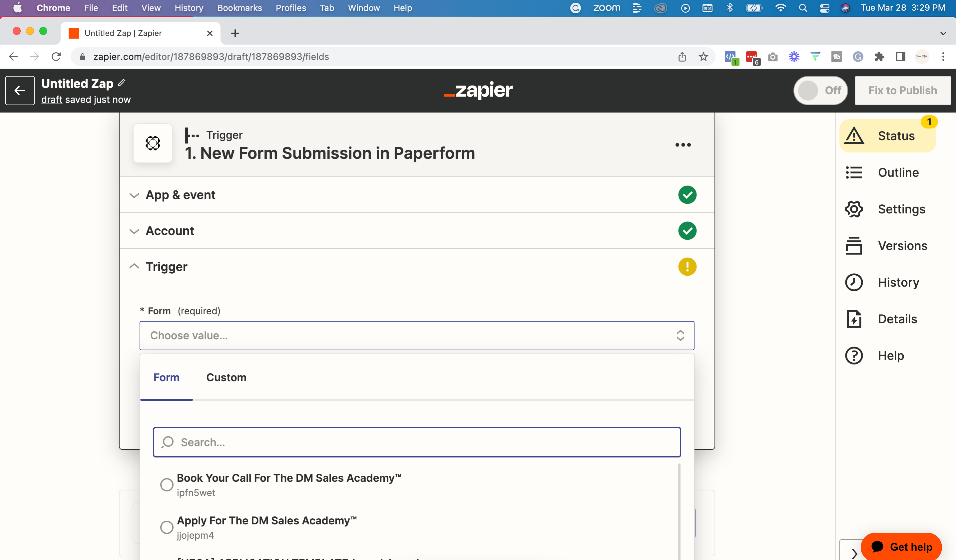Image resolution: width=956 pixels, height=560 pixels.
Task: Click the Get help chat button
Action: [x=901, y=547]
